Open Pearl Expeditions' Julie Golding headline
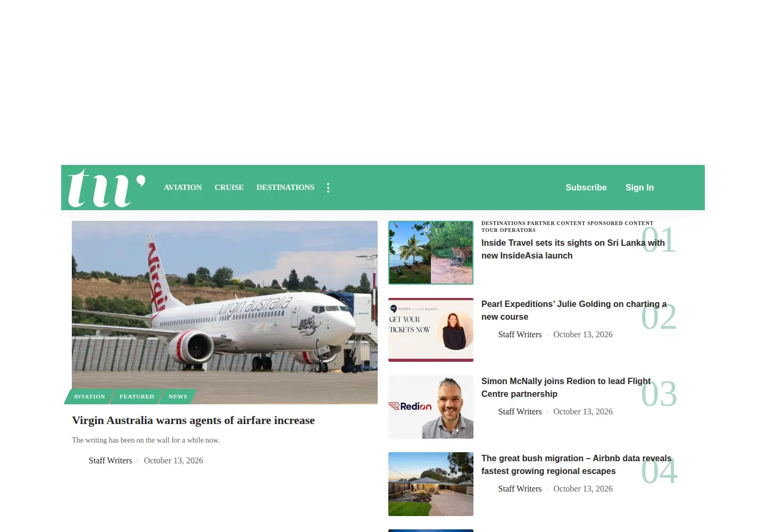766x532 pixels. pos(574,310)
